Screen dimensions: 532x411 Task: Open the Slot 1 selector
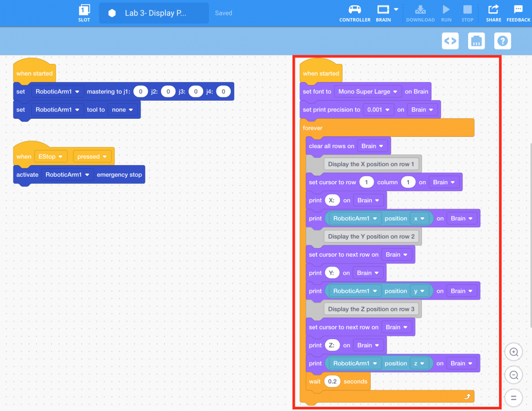coord(84,13)
